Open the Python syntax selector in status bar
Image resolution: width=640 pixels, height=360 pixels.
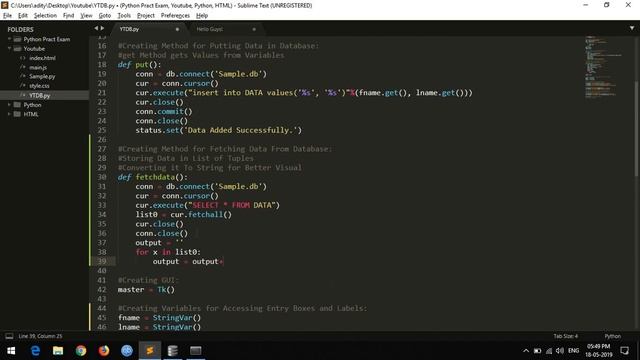[612, 336]
